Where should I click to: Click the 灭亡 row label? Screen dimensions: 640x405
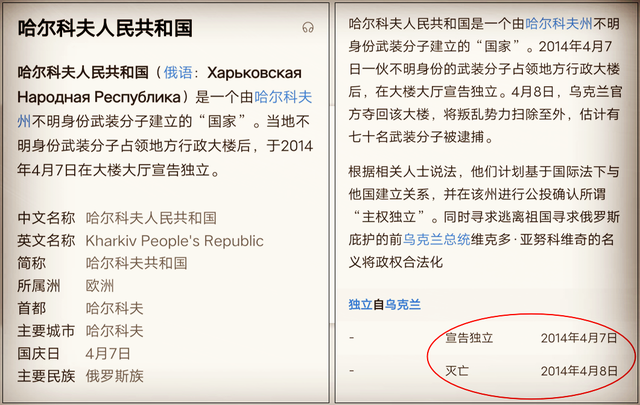pyautogui.click(x=457, y=371)
